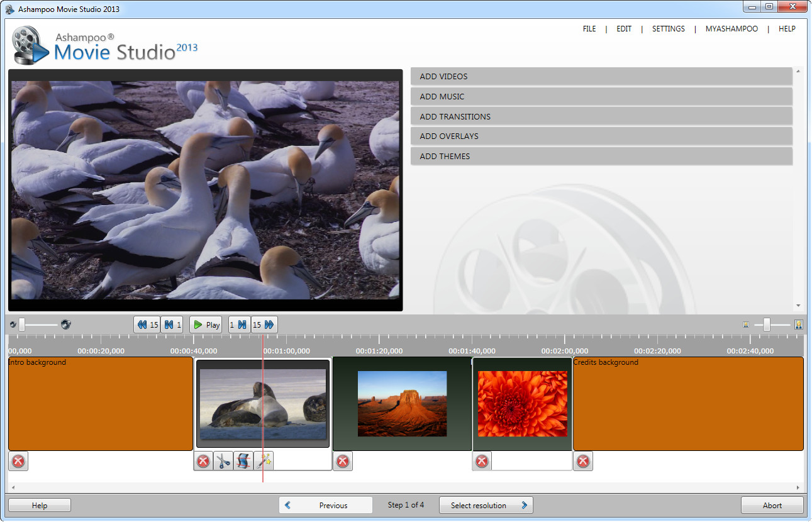Open the SETTINGS menu
812x522 pixels.
pyautogui.click(x=669, y=29)
